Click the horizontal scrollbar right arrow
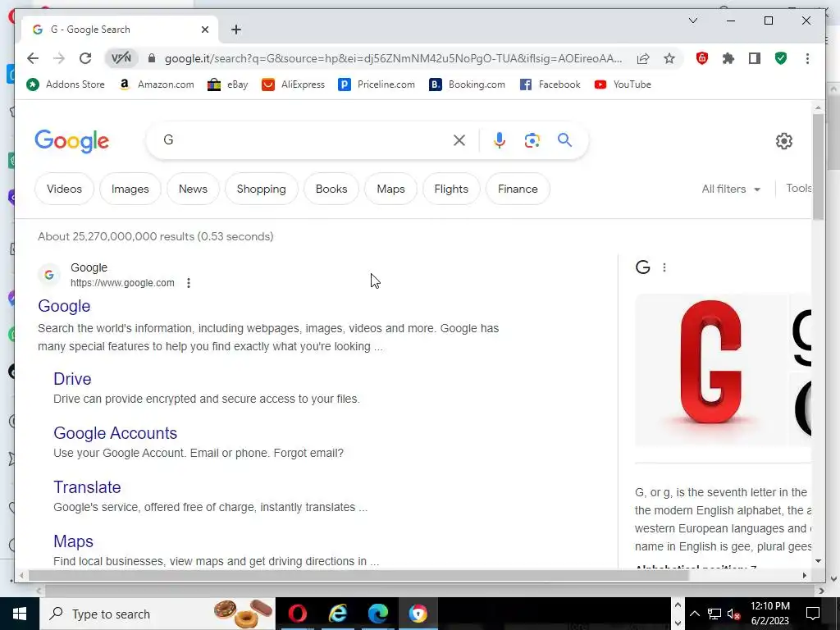This screenshot has width=840, height=630. 804,575
